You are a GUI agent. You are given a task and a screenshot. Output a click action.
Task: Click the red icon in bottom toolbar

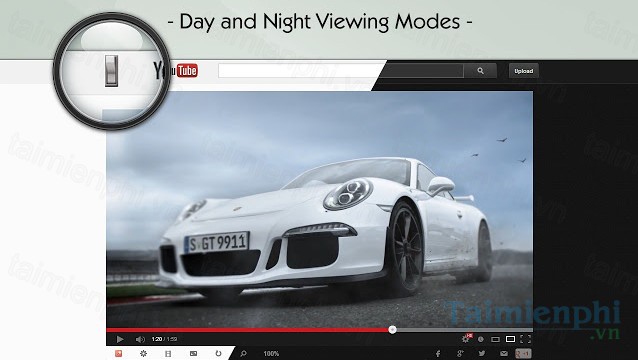tap(118, 353)
